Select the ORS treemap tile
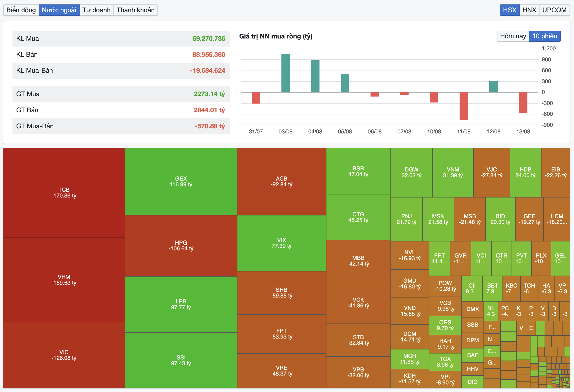The image size is (574, 392). (445, 325)
